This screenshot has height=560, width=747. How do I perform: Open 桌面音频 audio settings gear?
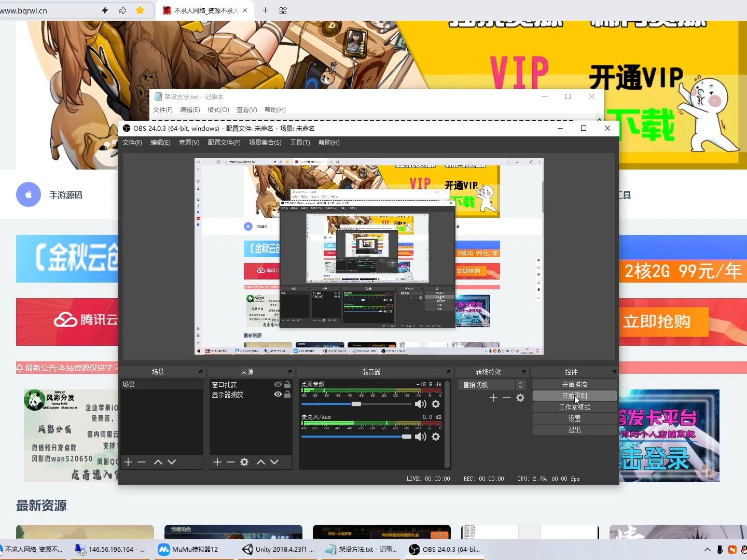tap(436, 404)
